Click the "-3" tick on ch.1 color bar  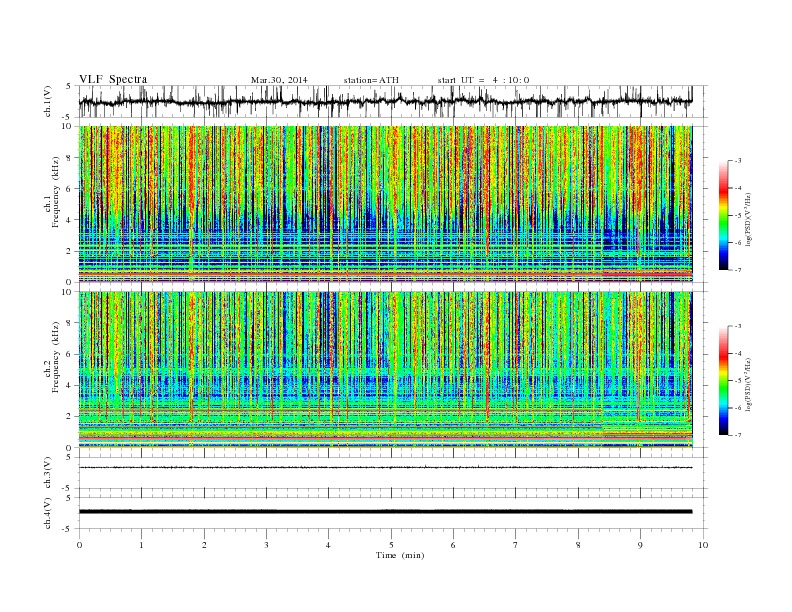(x=738, y=161)
